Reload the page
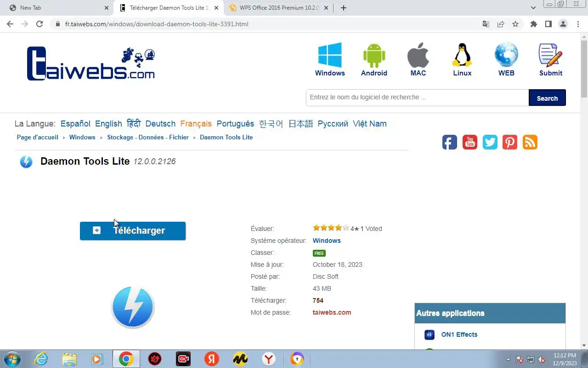The height and width of the screenshot is (368, 588). point(40,24)
